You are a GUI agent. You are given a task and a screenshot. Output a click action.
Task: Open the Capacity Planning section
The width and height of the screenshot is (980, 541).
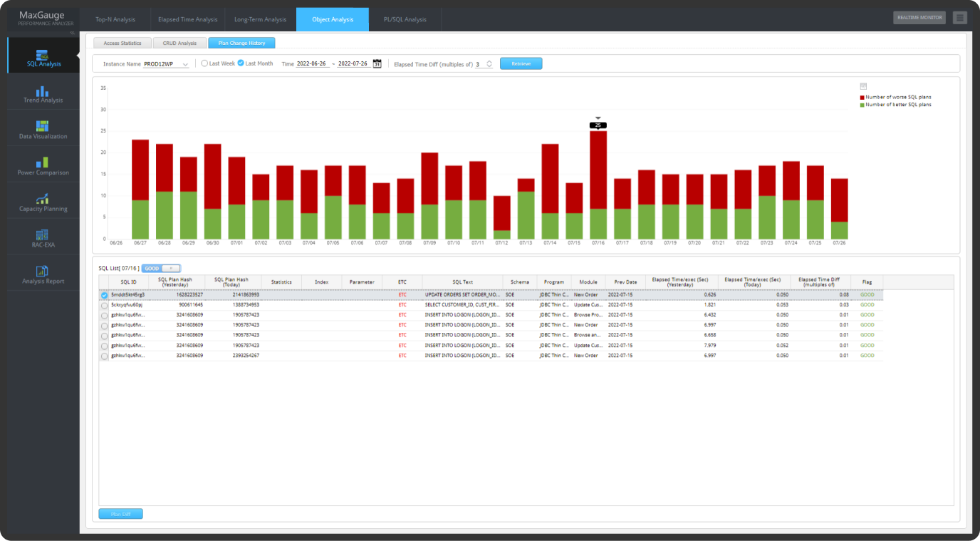43,202
